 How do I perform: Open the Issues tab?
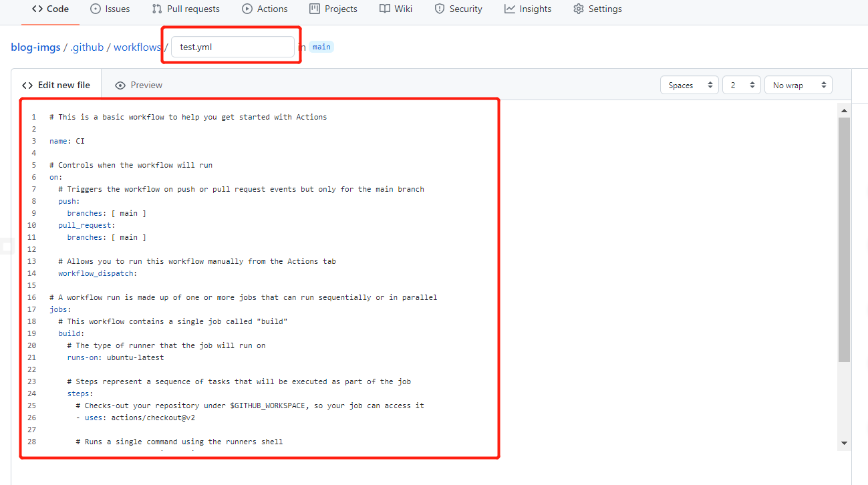click(x=110, y=9)
